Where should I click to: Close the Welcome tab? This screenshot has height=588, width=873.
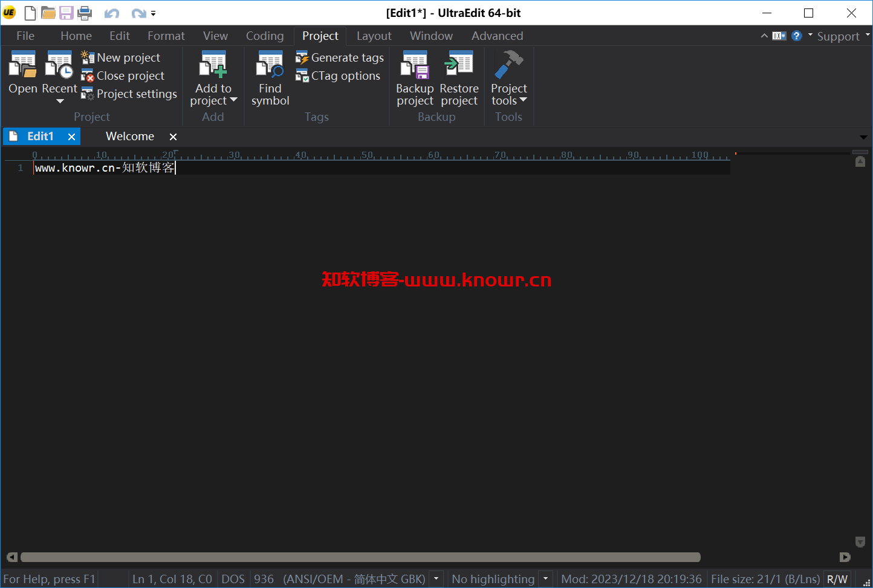pyautogui.click(x=173, y=137)
